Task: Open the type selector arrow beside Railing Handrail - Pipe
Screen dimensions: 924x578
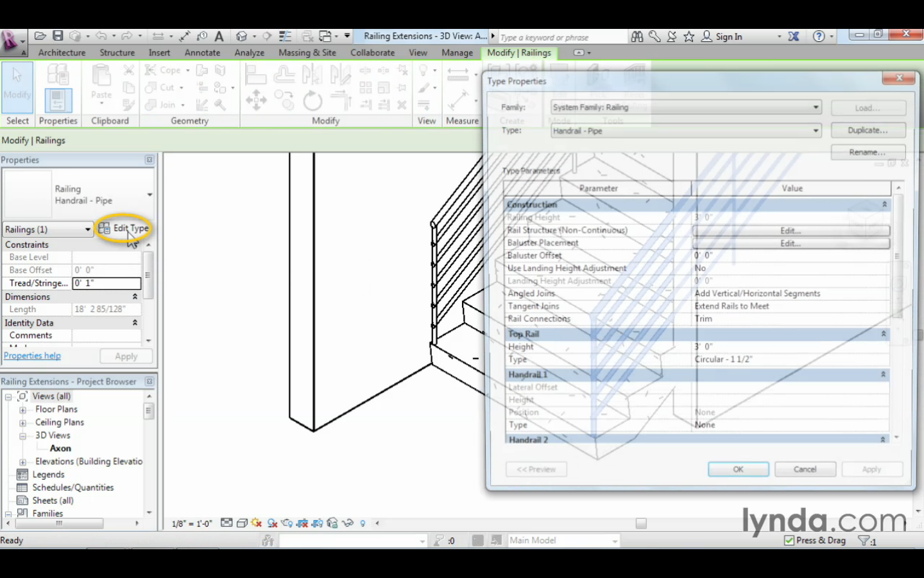Action: 150,195
